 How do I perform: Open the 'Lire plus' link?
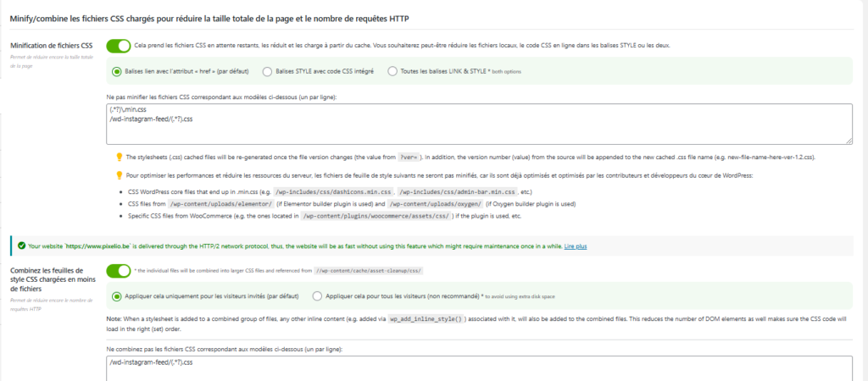coord(576,246)
